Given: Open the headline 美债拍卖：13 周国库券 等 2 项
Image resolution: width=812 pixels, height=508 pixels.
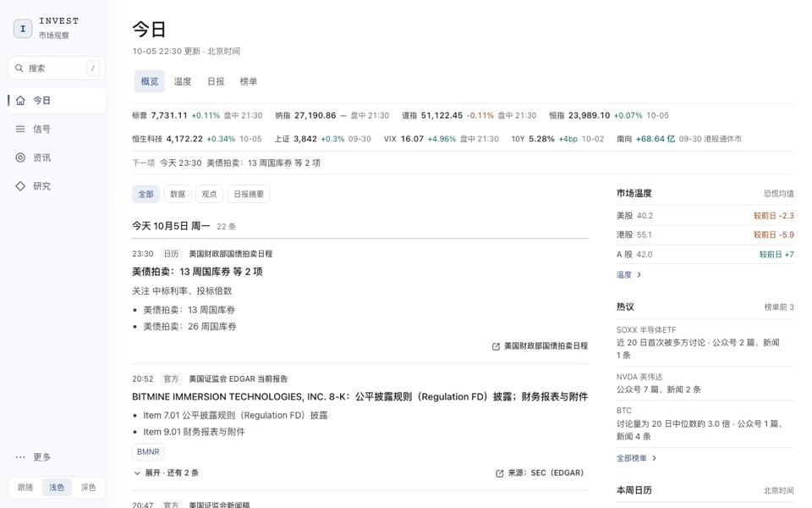Looking at the screenshot, I should [x=197, y=272].
